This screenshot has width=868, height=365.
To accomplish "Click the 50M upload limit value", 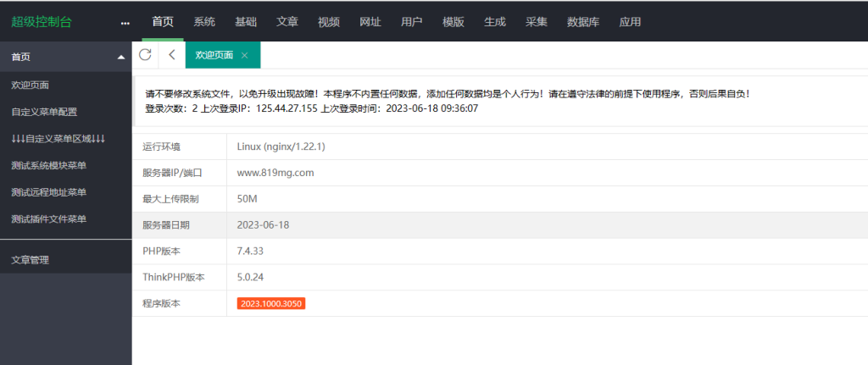I will pos(247,198).
